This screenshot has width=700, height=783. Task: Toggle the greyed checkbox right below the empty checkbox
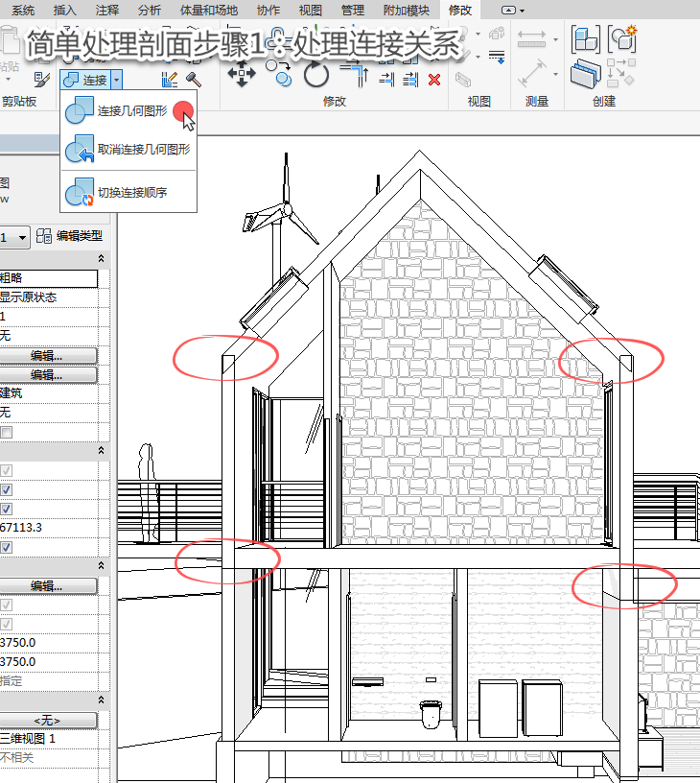click(x=6, y=470)
